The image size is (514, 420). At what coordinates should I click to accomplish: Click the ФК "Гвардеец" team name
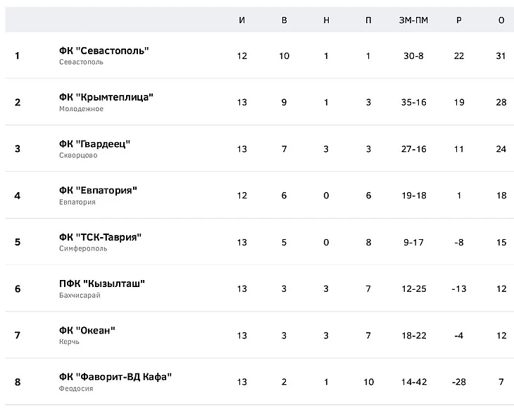click(95, 144)
